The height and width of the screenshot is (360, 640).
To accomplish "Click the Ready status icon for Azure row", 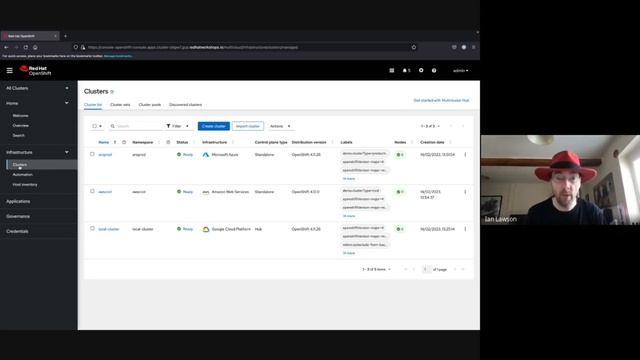I will point(179,155).
